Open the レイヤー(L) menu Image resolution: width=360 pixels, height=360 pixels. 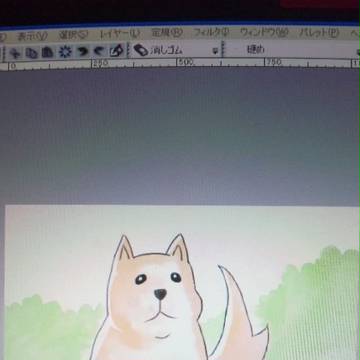tap(120, 34)
